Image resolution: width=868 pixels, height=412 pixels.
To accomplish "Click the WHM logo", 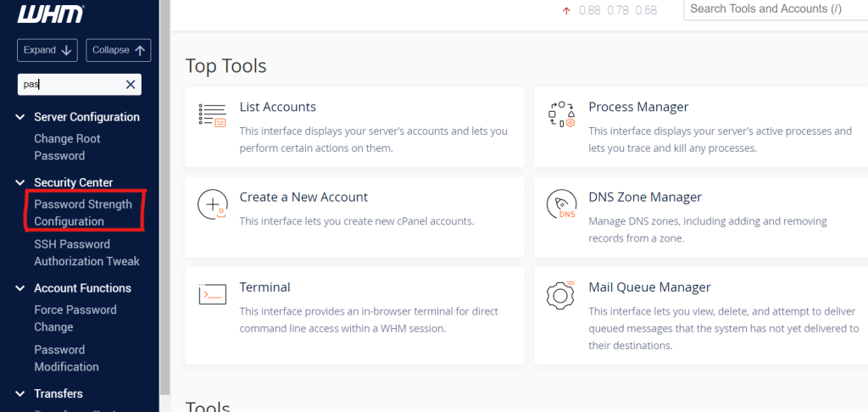I will click(x=50, y=14).
